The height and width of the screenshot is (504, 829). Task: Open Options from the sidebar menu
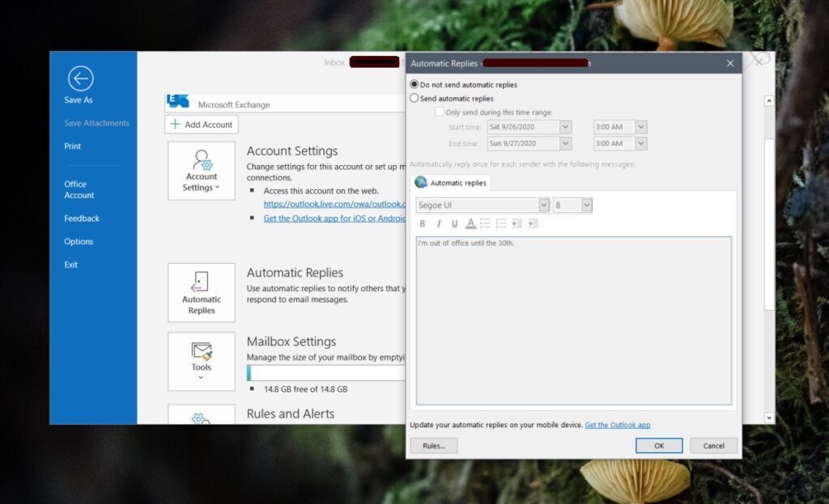(x=79, y=241)
